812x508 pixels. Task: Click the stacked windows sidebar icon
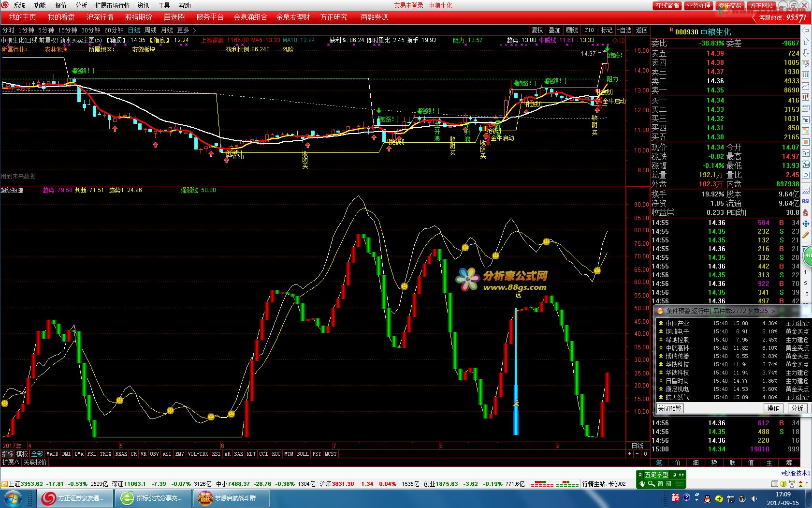[x=806, y=108]
